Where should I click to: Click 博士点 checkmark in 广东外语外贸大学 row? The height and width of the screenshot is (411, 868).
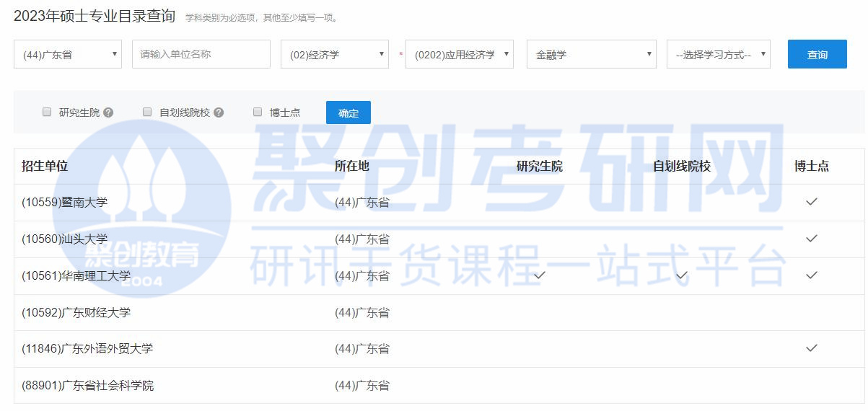pos(812,348)
